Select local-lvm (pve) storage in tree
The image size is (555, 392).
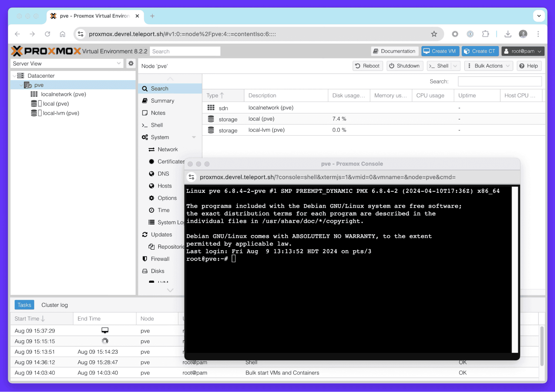click(x=61, y=113)
